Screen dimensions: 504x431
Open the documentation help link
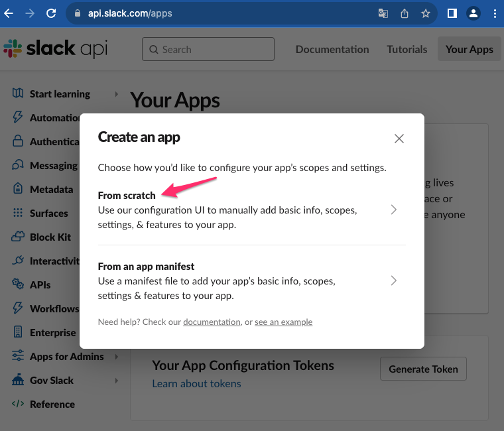[212, 322]
